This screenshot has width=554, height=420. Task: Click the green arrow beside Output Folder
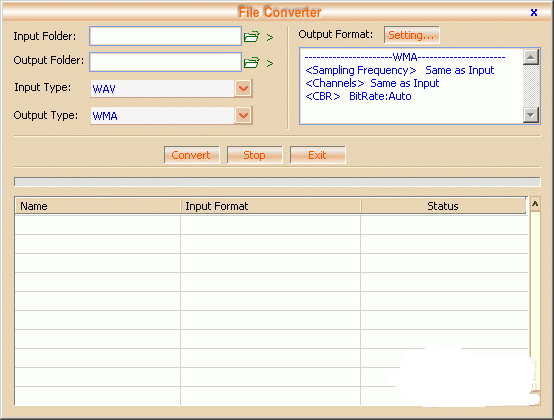(x=270, y=63)
